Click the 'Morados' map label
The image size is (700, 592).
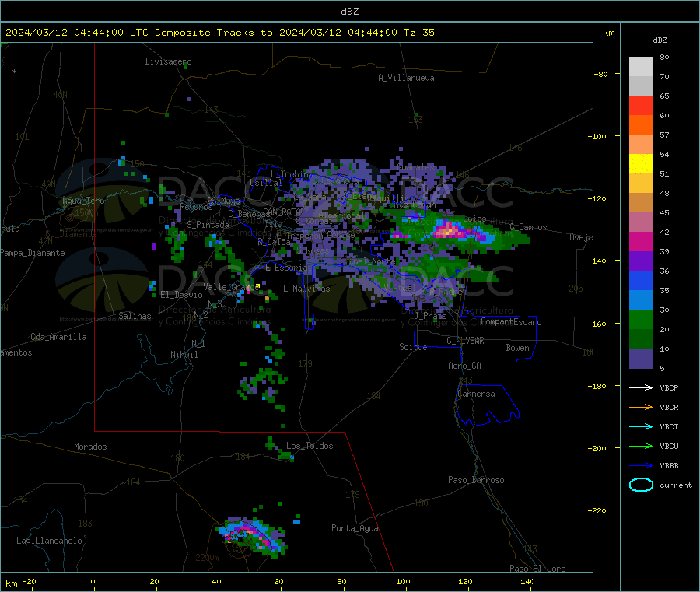(x=90, y=447)
